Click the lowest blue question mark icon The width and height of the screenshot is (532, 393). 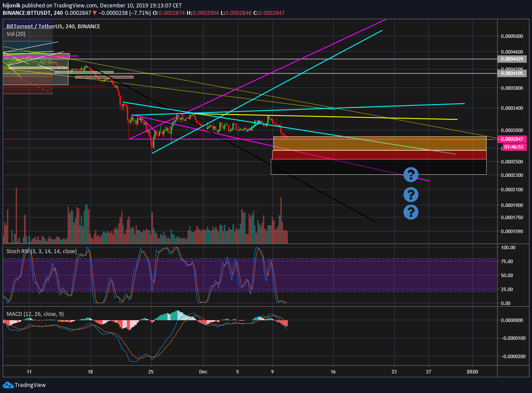click(x=411, y=212)
